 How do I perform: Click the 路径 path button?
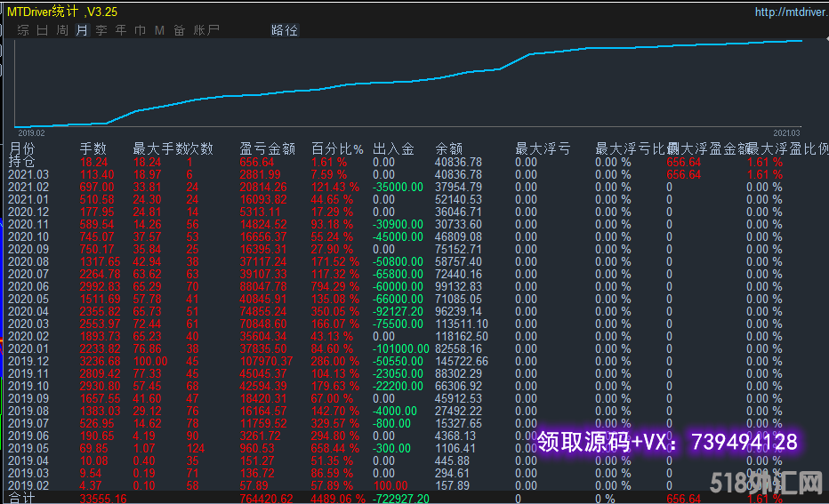(285, 30)
